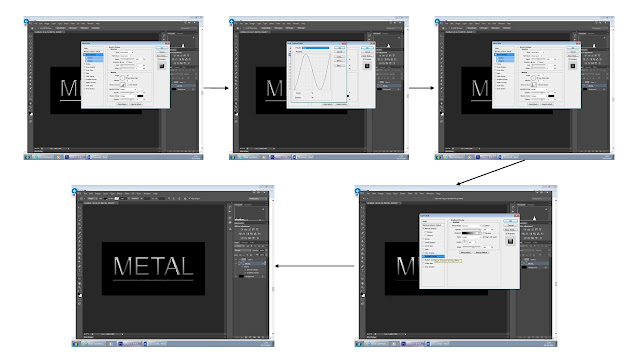The width and height of the screenshot is (640, 360).
Task: Select the Crop tool in final METAL screenshot
Action: click(x=80, y=224)
